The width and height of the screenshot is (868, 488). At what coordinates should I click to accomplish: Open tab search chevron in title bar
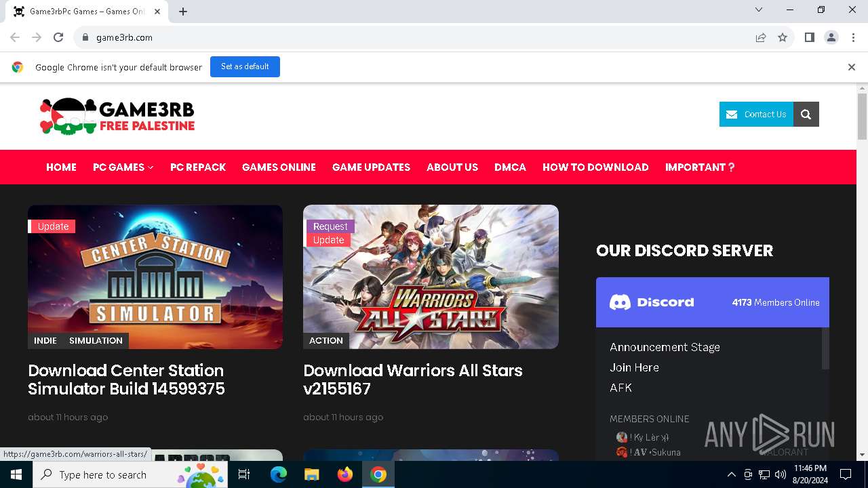759,9
